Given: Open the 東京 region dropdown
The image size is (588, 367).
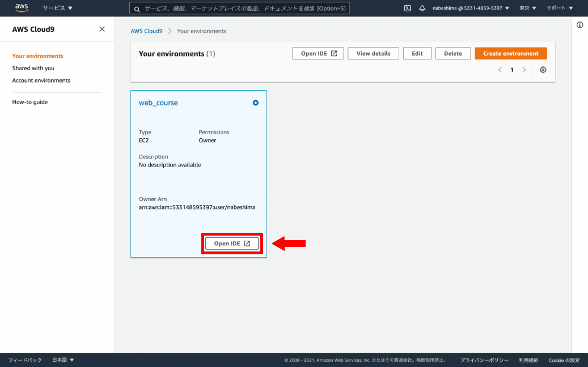Looking at the screenshot, I should [x=528, y=8].
